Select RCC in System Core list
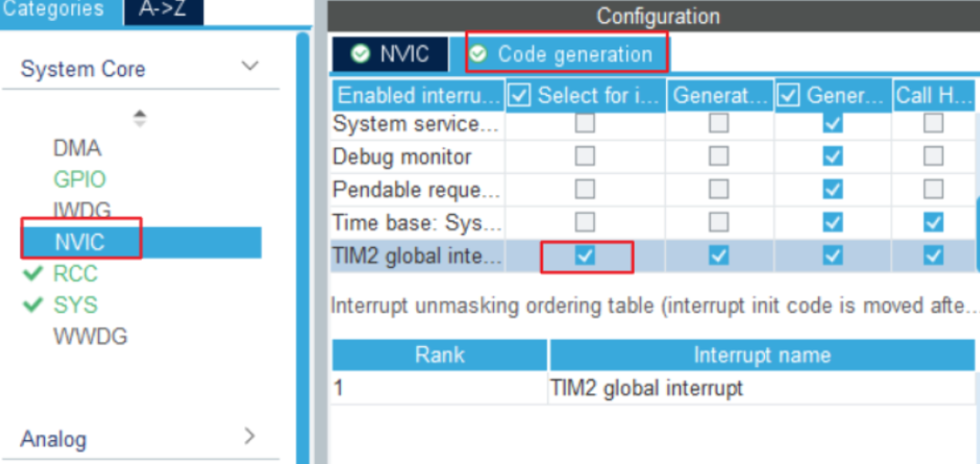Image resolution: width=980 pixels, height=464 pixels. [x=76, y=274]
